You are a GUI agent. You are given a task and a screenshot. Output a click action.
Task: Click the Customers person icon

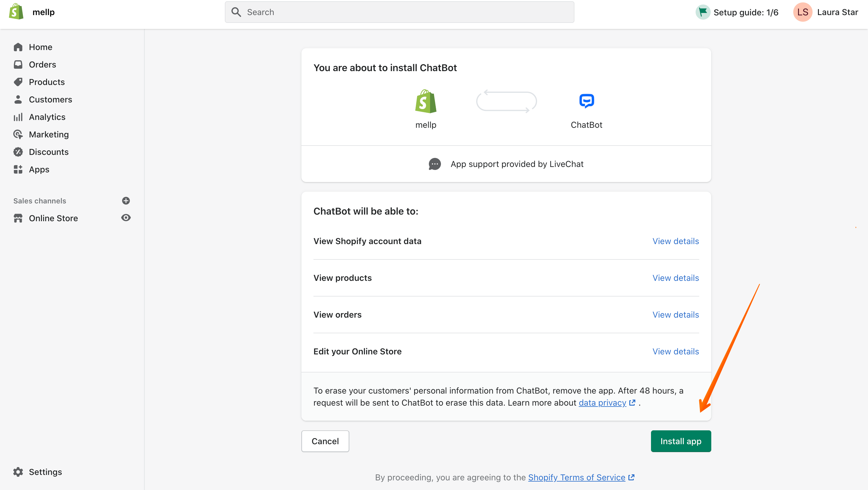pyautogui.click(x=18, y=99)
